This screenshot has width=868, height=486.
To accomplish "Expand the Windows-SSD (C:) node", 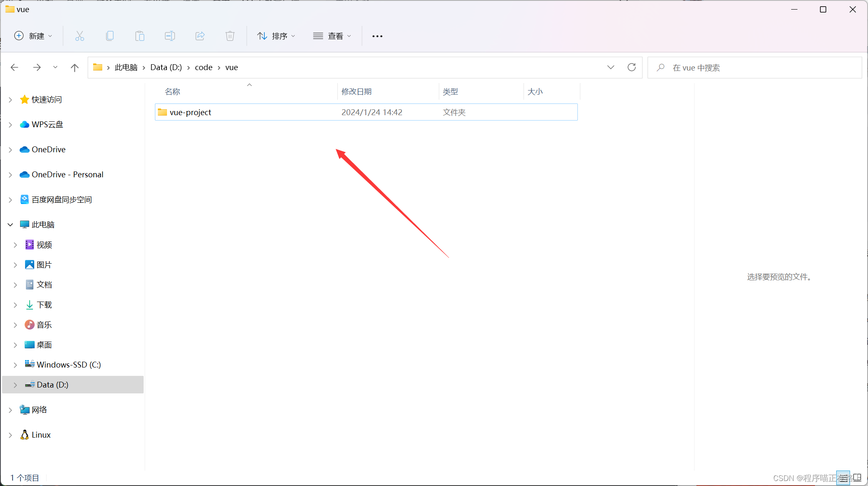I will point(15,365).
